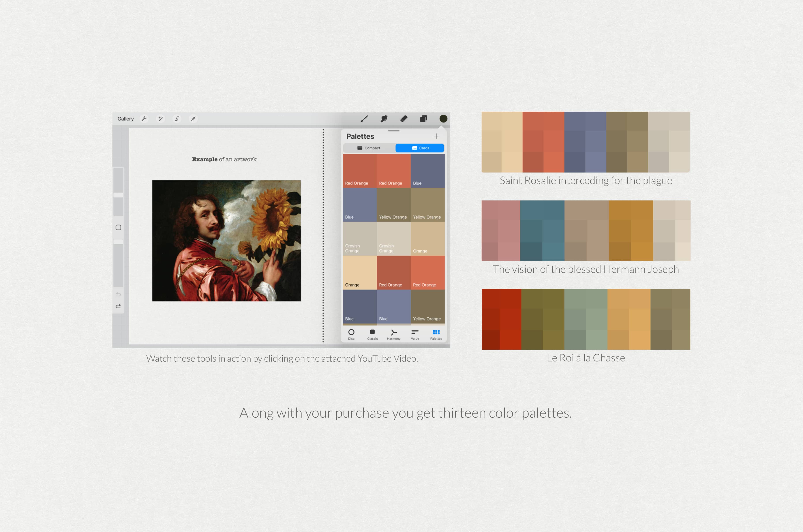
Task: Open the Value color panel
Action: (415, 334)
